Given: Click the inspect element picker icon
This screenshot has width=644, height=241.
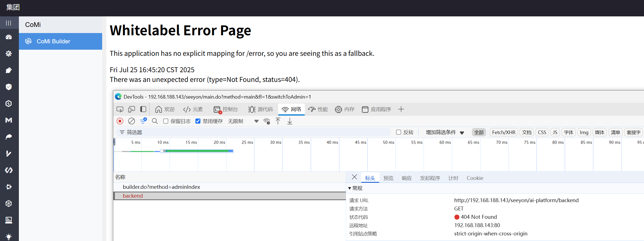Looking at the screenshot, I should pos(120,109).
